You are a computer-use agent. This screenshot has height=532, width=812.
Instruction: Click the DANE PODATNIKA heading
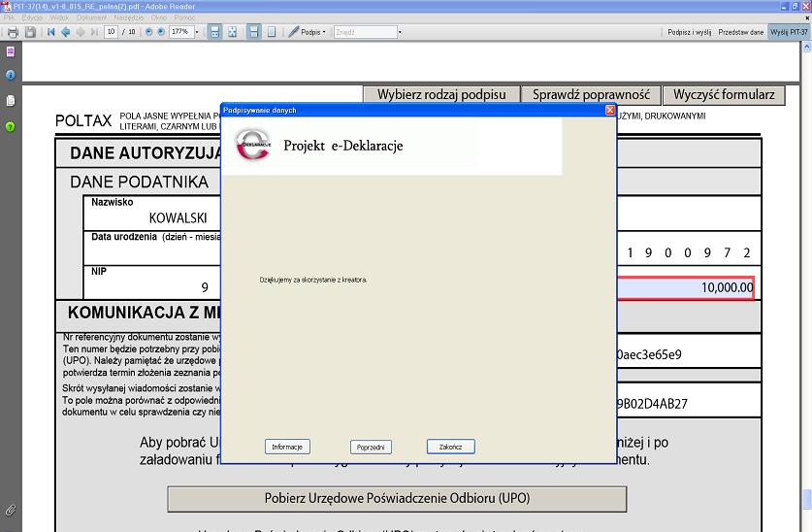140,182
